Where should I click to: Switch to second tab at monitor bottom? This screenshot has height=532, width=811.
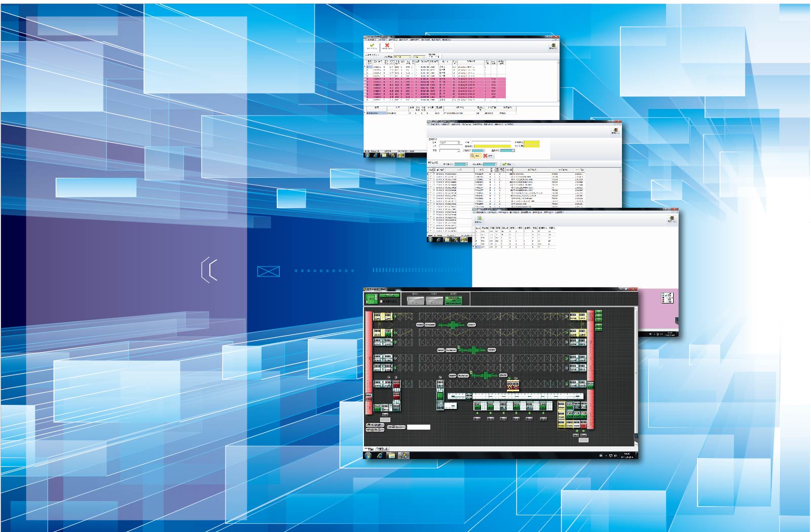click(383, 449)
